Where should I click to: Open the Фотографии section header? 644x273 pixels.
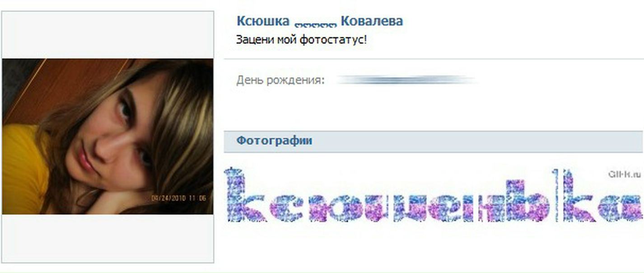(x=434, y=141)
